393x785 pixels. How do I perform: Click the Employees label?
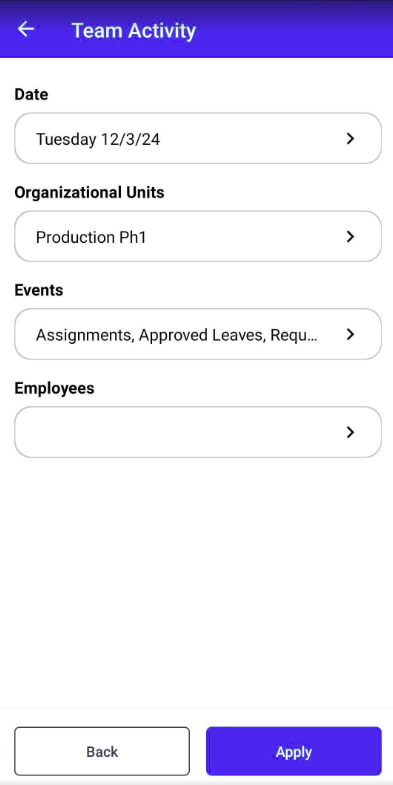point(55,388)
